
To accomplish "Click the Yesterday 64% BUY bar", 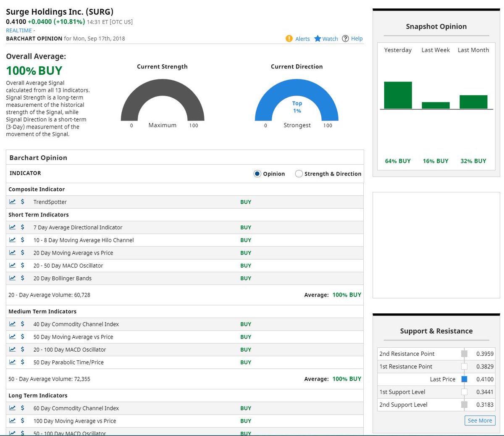I will pos(398,95).
